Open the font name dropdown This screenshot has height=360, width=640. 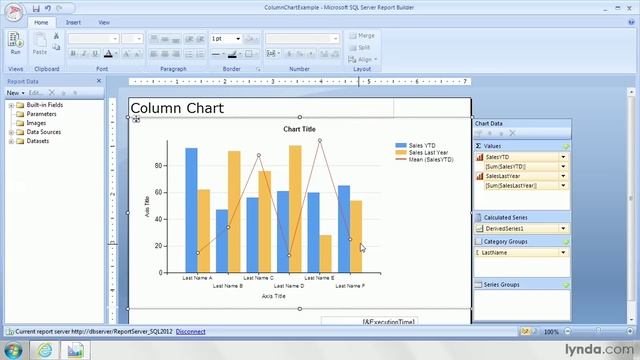115,39
